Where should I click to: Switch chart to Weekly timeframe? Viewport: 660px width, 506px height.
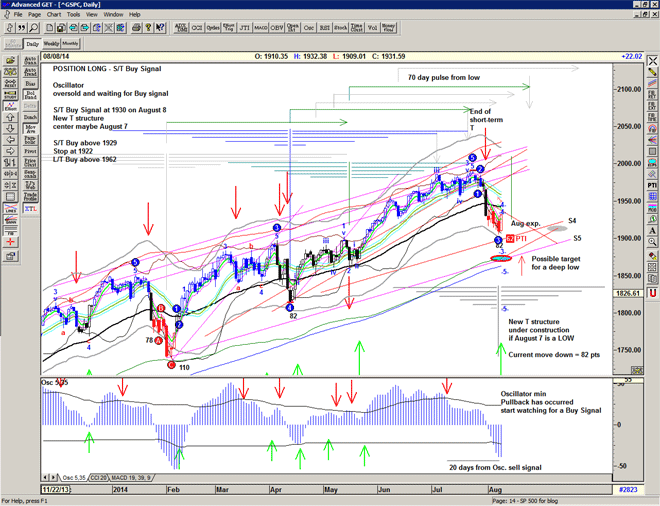[50, 44]
